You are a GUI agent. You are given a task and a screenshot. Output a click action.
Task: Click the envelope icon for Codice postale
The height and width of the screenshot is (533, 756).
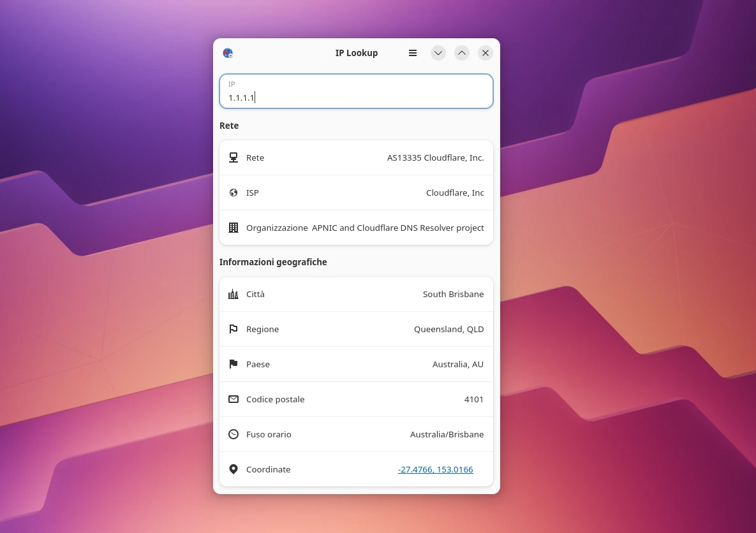[233, 399]
